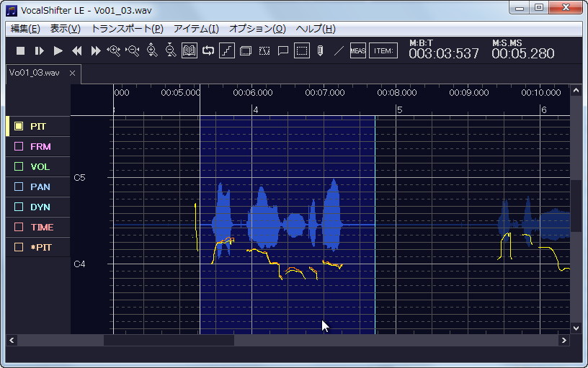Click the C4 pitch label
The image size is (588, 368).
[79, 264]
